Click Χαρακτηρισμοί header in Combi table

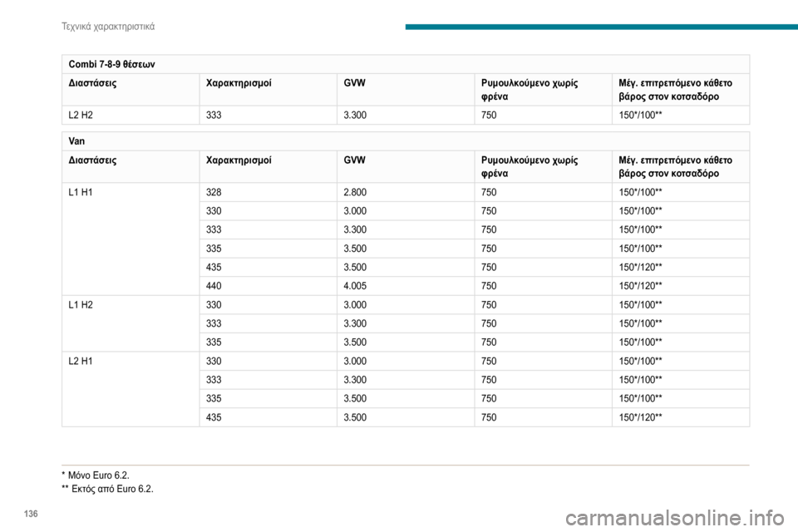tap(239, 83)
